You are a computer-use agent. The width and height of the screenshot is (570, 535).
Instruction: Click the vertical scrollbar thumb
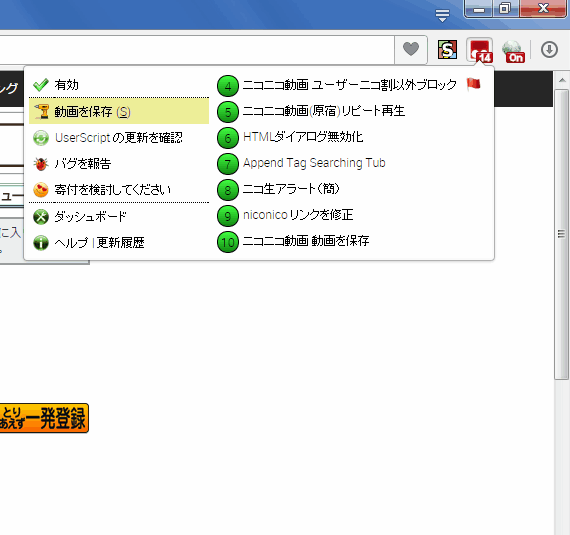pyautogui.click(x=562, y=234)
